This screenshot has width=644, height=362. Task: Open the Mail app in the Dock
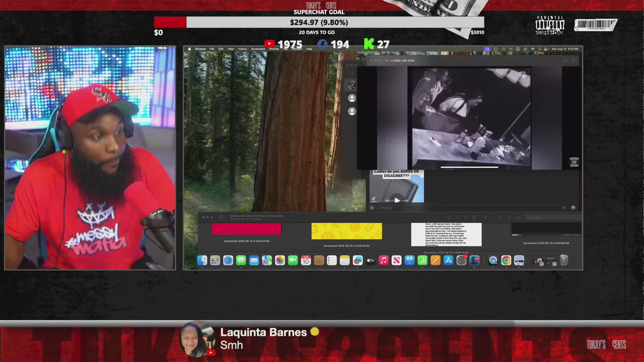(x=254, y=260)
